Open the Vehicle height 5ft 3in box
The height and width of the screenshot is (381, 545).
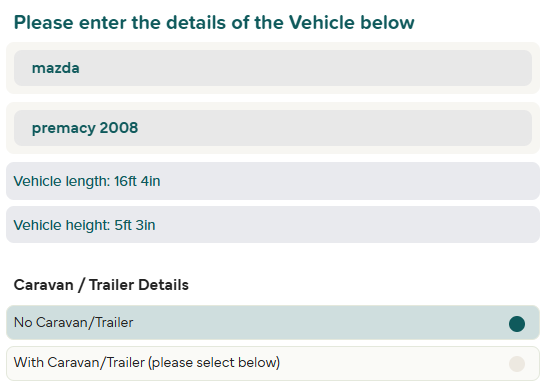[x=273, y=225]
